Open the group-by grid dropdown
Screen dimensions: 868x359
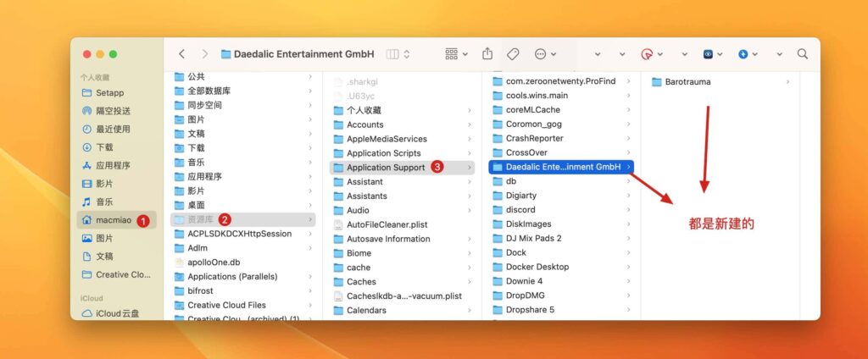457,53
